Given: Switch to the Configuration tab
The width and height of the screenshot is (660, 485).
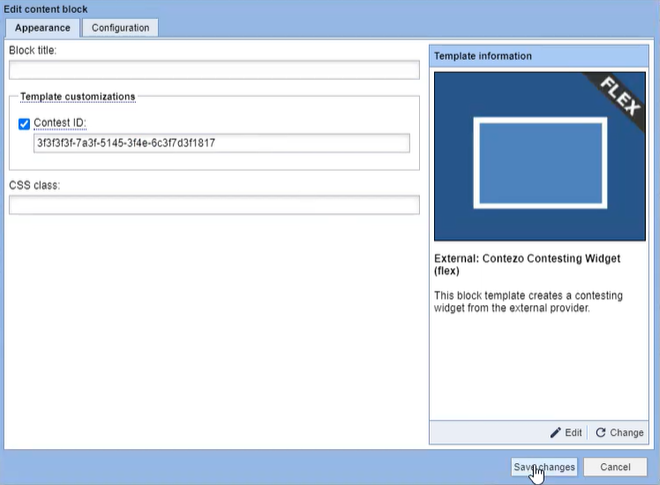Looking at the screenshot, I should pyautogui.click(x=120, y=28).
